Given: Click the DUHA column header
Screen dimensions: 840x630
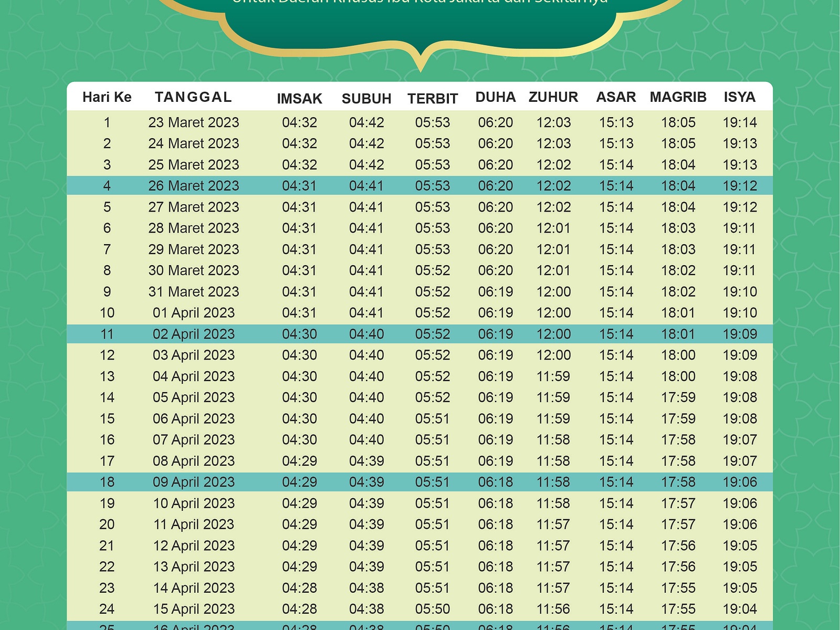Looking at the screenshot, I should [x=496, y=97].
